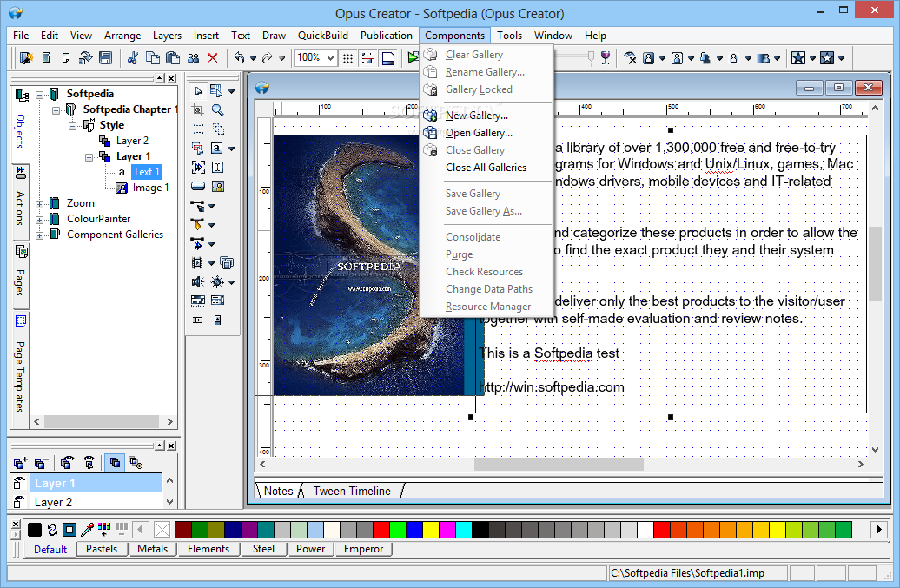900x588 pixels.
Task: Open the Tools menu
Action: click(509, 35)
